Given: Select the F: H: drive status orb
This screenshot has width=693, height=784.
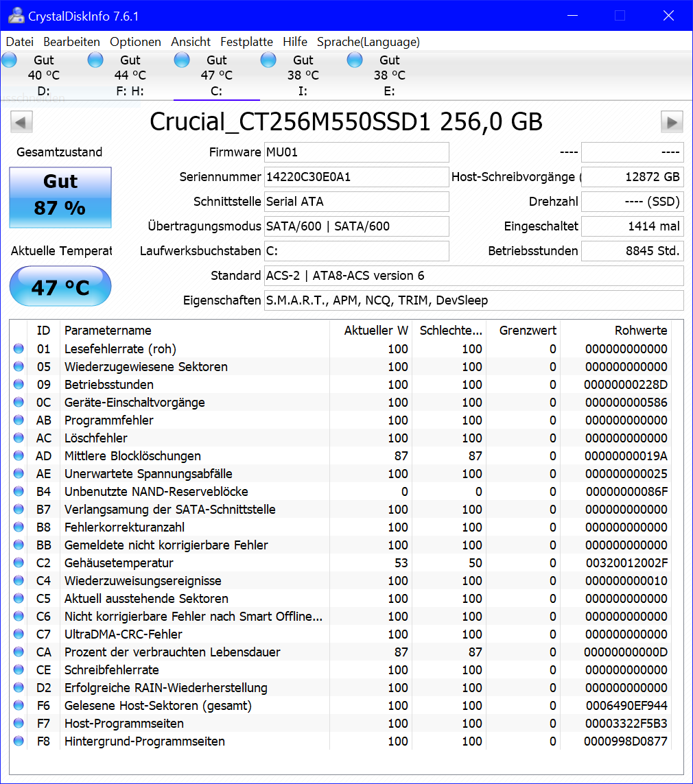Looking at the screenshot, I should 95,60.
